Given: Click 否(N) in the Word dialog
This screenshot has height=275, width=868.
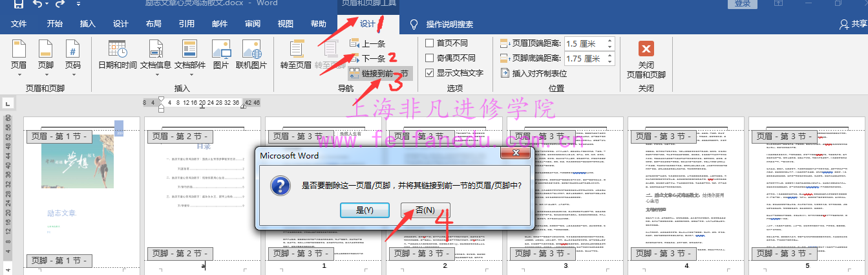Looking at the screenshot, I should pos(425,210).
